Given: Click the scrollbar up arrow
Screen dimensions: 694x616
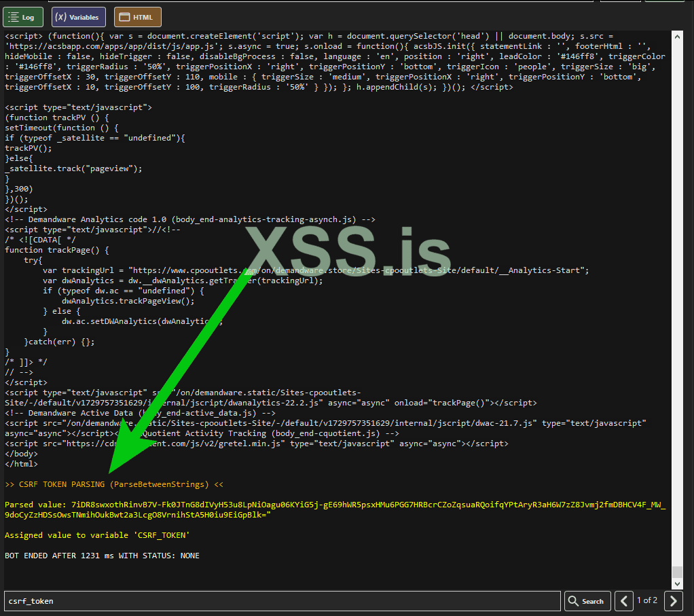Looking at the screenshot, I should tap(677, 37).
